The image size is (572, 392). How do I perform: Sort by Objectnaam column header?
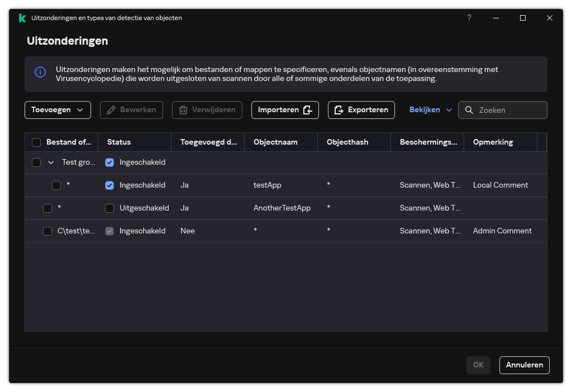tap(275, 142)
